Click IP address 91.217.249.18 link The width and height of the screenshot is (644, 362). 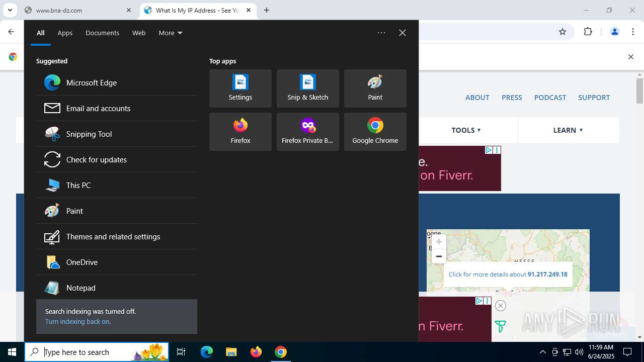point(547,275)
